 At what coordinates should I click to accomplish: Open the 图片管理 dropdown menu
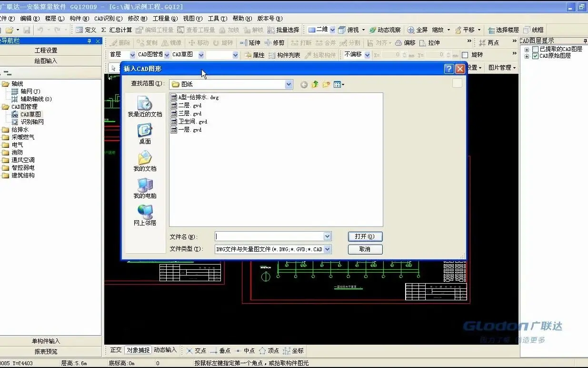[x=502, y=68]
